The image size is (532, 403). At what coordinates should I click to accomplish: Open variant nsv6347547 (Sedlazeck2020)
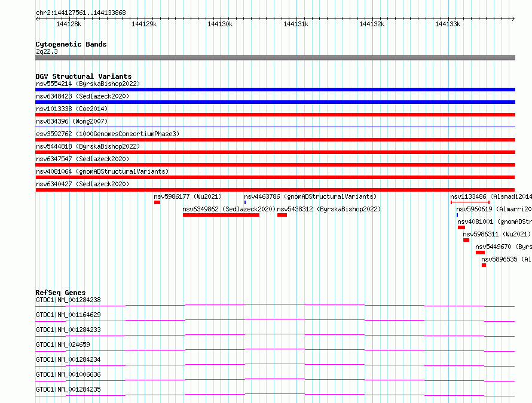(82, 159)
